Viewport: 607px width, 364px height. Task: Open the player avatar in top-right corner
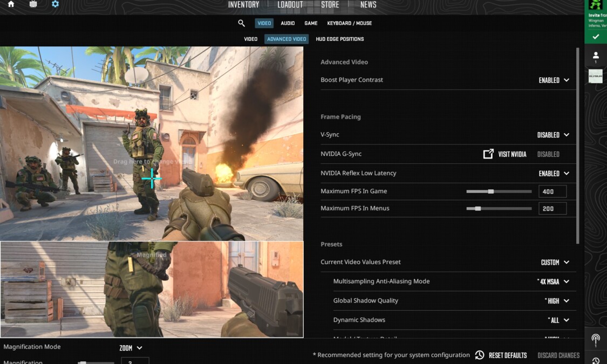(596, 5)
